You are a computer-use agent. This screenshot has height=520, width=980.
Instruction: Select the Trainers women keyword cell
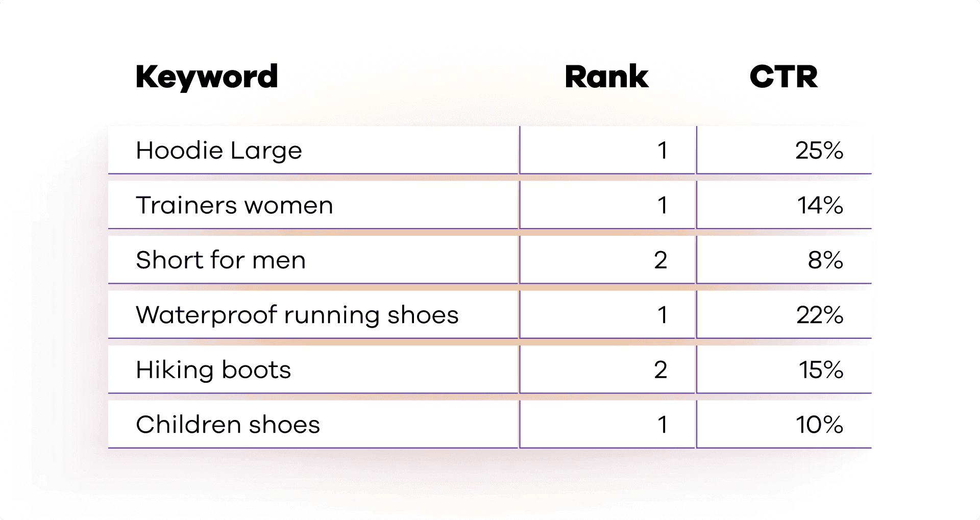[x=313, y=205]
